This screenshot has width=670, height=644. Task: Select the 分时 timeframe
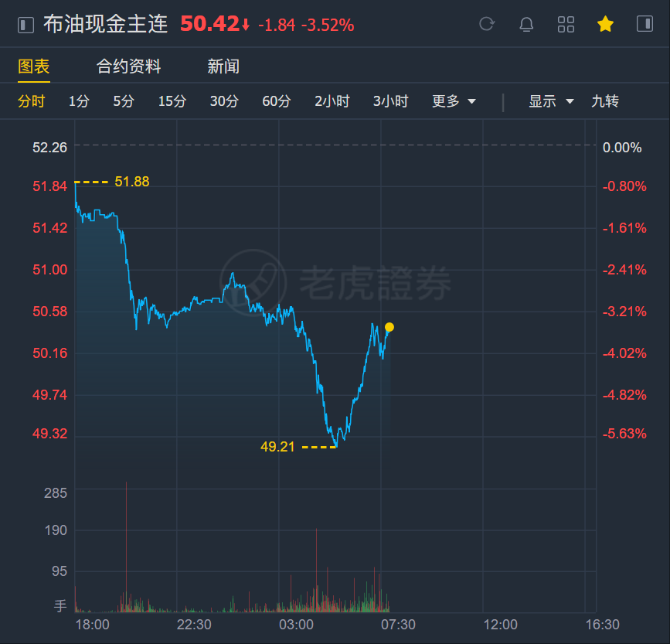tap(31, 101)
